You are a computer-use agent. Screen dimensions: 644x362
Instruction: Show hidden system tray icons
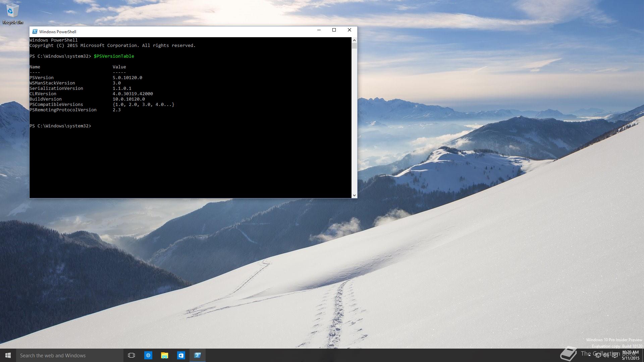pyautogui.click(x=589, y=355)
